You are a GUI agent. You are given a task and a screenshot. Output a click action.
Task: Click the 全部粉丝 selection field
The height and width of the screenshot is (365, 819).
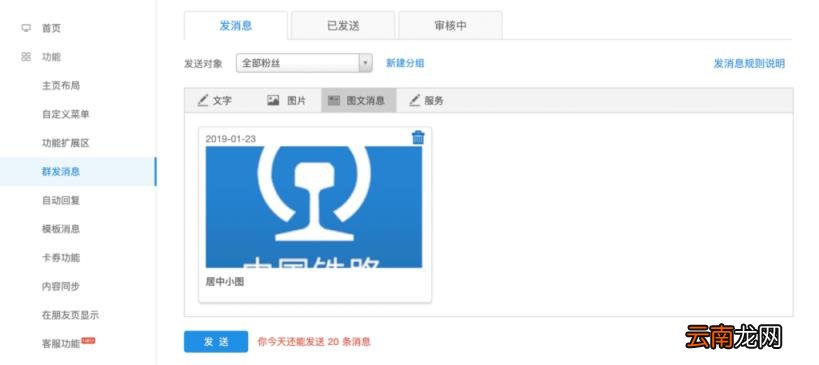pyautogui.click(x=304, y=63)
